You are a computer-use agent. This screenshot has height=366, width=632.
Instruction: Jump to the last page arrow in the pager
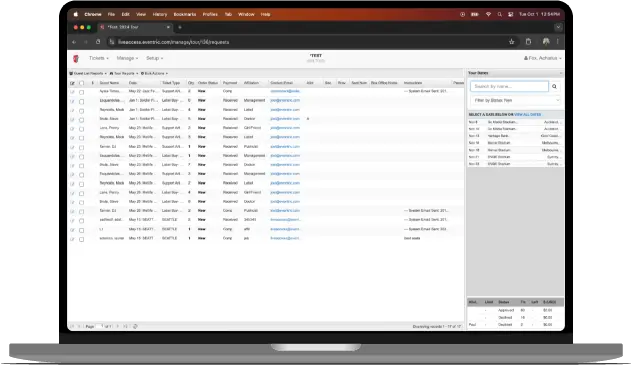[x=125, y=326]
